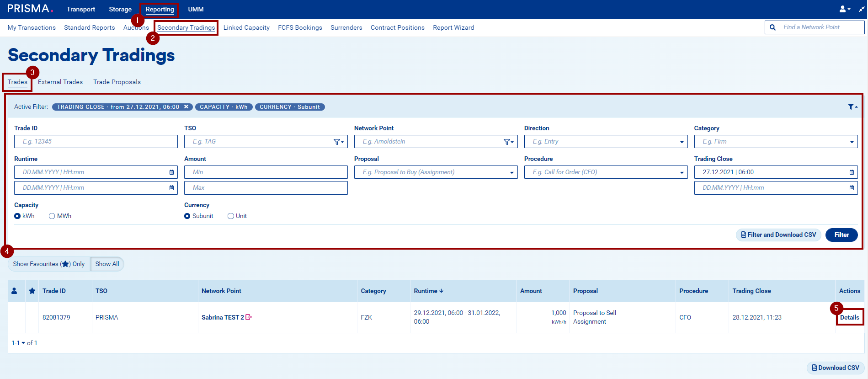Choose the kWh capacity option
868x379 pixels.
tap(17, 216)
